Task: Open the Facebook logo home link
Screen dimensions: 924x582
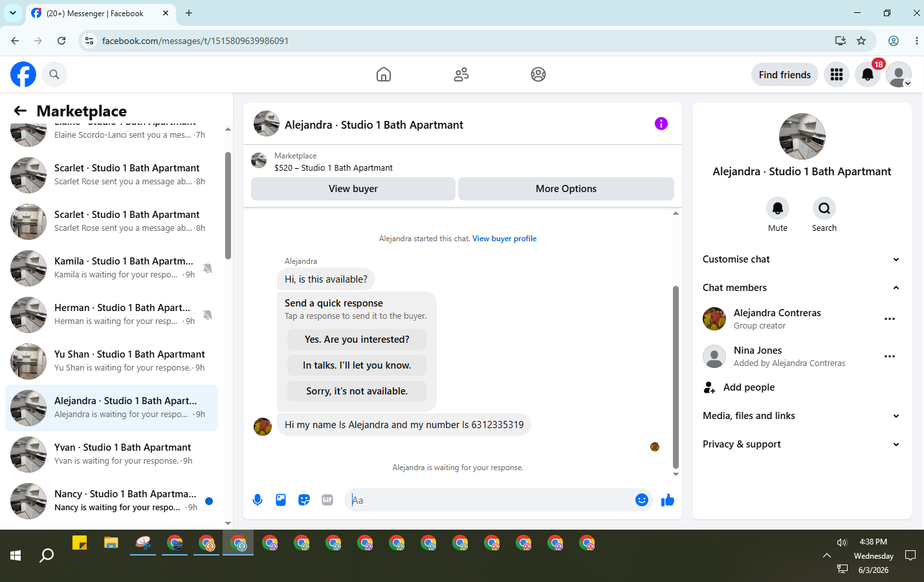Action: (23, 74)
